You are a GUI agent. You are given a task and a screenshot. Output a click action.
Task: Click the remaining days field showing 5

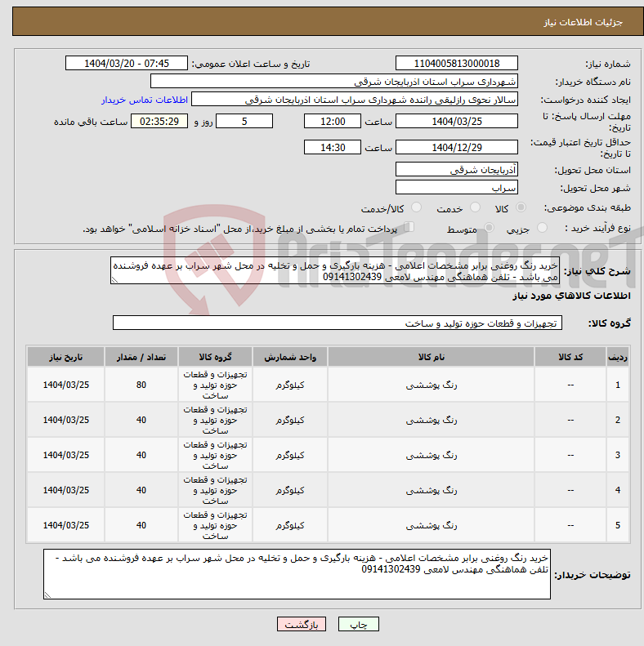(244, 121)
